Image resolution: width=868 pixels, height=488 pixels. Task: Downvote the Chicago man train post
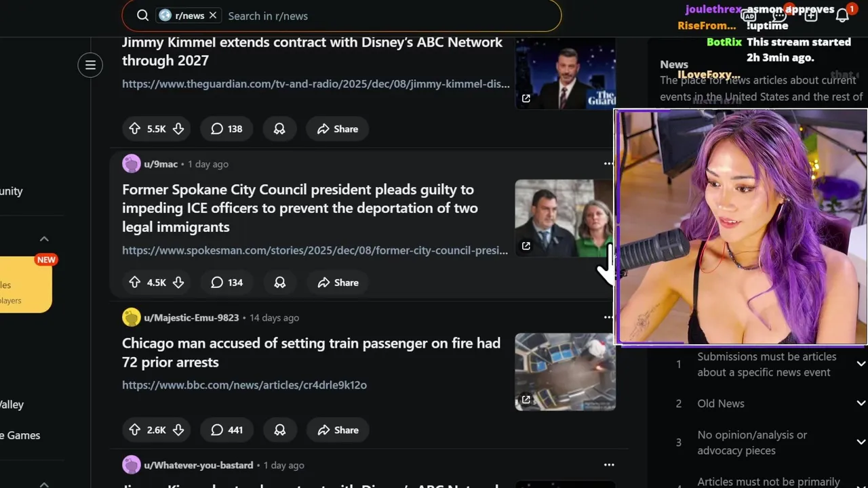(178, 430)
